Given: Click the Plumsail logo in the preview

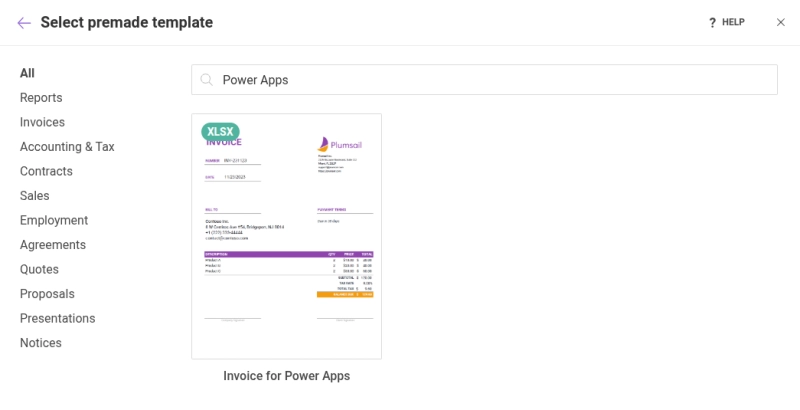Looking at the screenshot, I should [339, 144].
